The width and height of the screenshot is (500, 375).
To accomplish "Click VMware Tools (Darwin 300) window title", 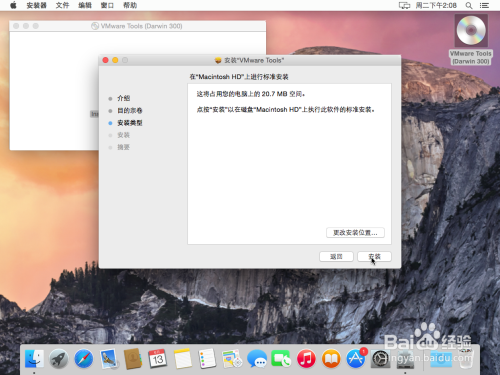I will (141, 26).
